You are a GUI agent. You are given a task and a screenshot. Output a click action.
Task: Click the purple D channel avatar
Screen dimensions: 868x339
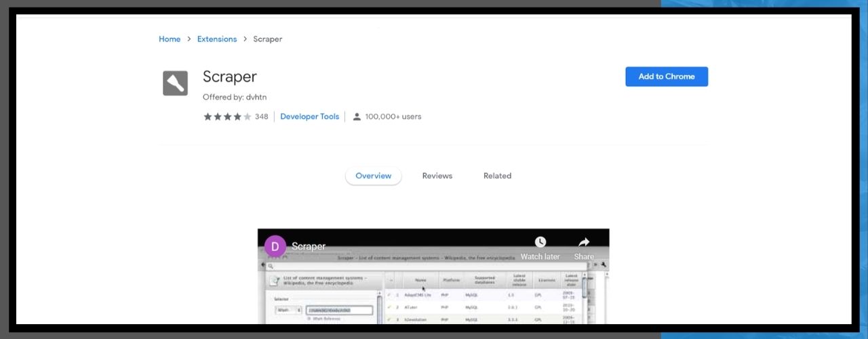pos(275,246)
